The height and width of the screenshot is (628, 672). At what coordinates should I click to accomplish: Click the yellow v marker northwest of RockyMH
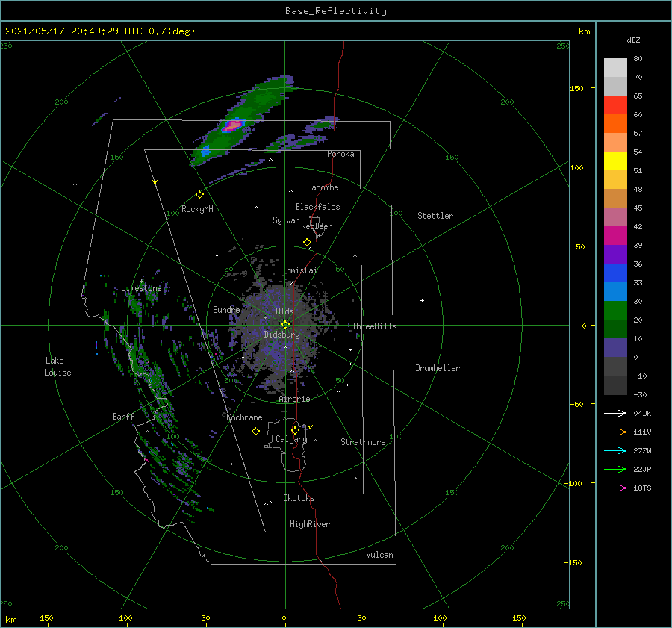coord(155,182)
